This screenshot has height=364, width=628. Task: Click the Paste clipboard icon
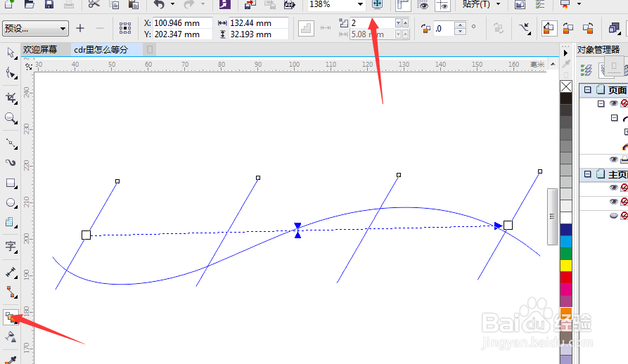(x=134, y=4)
